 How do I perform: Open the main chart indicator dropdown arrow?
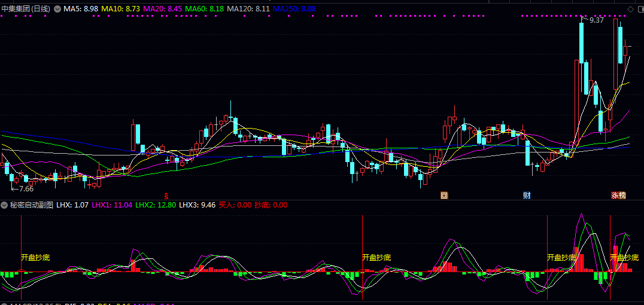click(57, 9)
